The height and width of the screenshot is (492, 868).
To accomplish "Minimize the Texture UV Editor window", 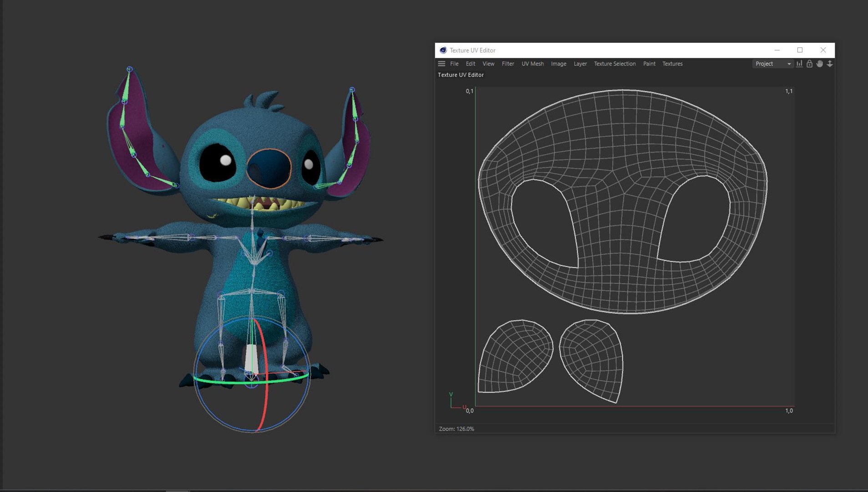I will (777, 50).
